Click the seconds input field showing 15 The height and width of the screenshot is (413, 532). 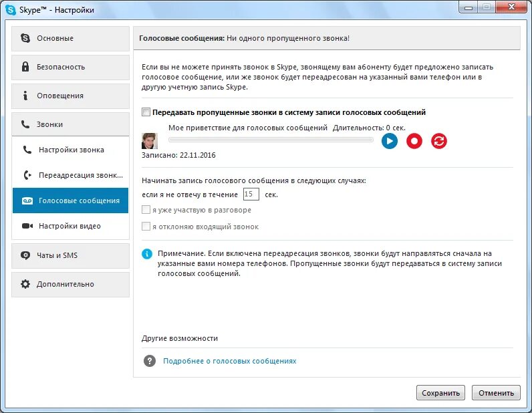(x=251, y=194)
